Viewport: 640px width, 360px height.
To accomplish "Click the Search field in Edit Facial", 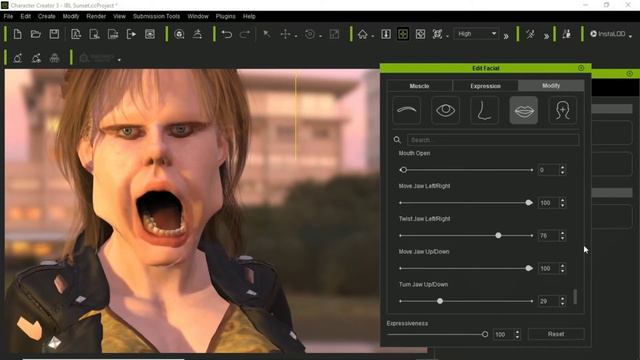I will (x=493, y=140).
